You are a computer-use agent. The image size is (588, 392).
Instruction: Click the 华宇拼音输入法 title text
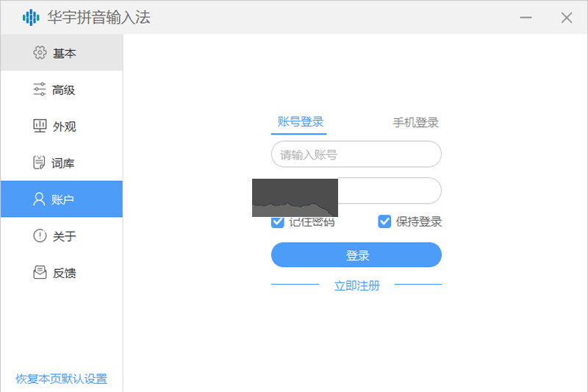(x=98, y=17)
